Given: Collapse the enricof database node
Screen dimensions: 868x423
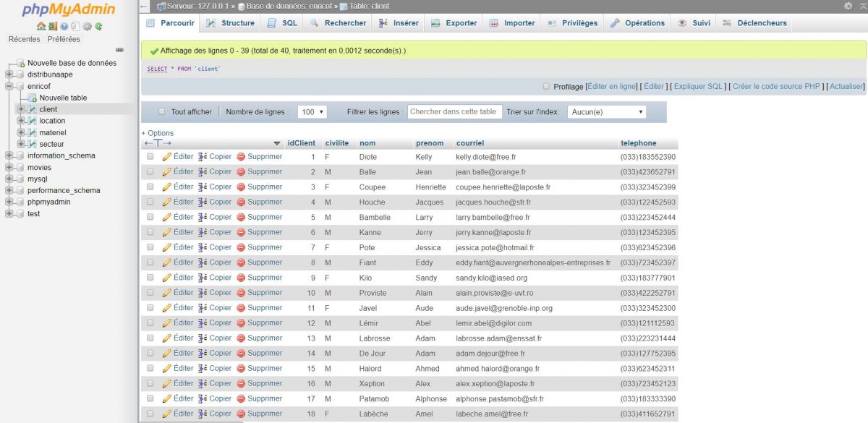Looking at the screenshot, I should click(9, 86).
